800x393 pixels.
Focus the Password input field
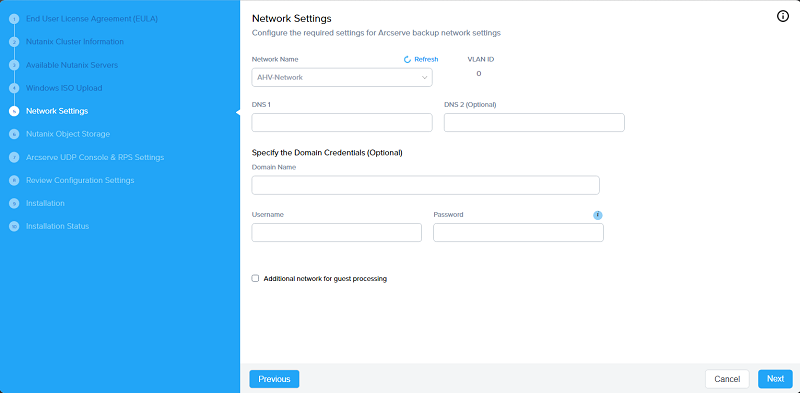pos(518,233)
